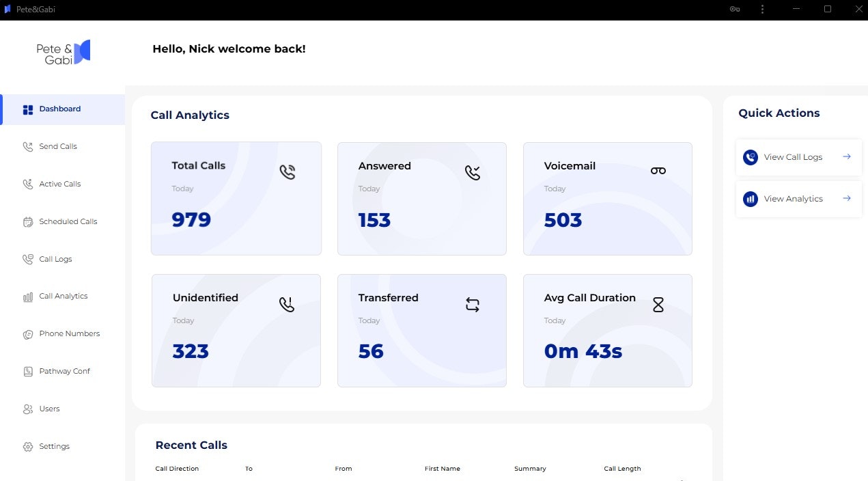Select the Avg Call Duration card
Image resolution: width=868 pixels, height=481 pixels.
tap(608, 331)
